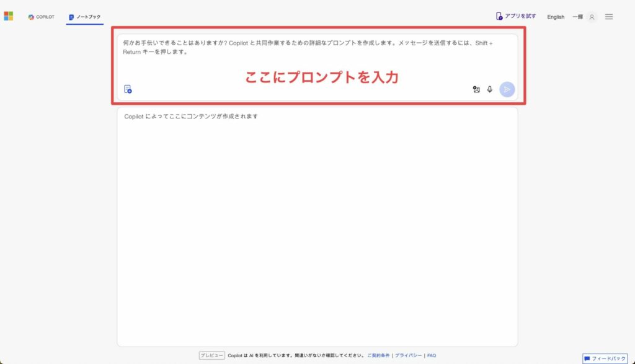This screenshot has width=635, height=364.
Task: Click inside the Copilot output content area
Action: (x=317, y=229)
